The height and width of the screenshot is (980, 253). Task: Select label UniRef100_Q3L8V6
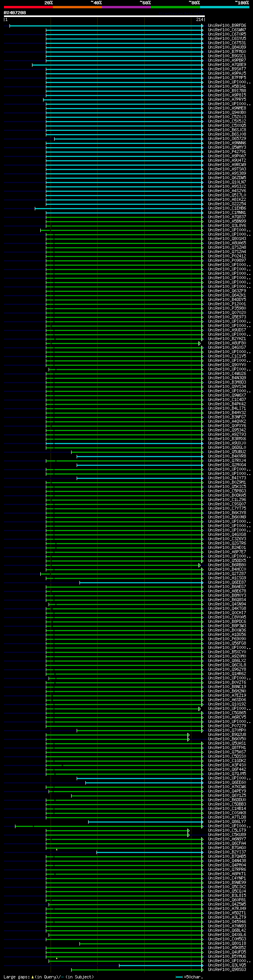[x=227, y=226]
